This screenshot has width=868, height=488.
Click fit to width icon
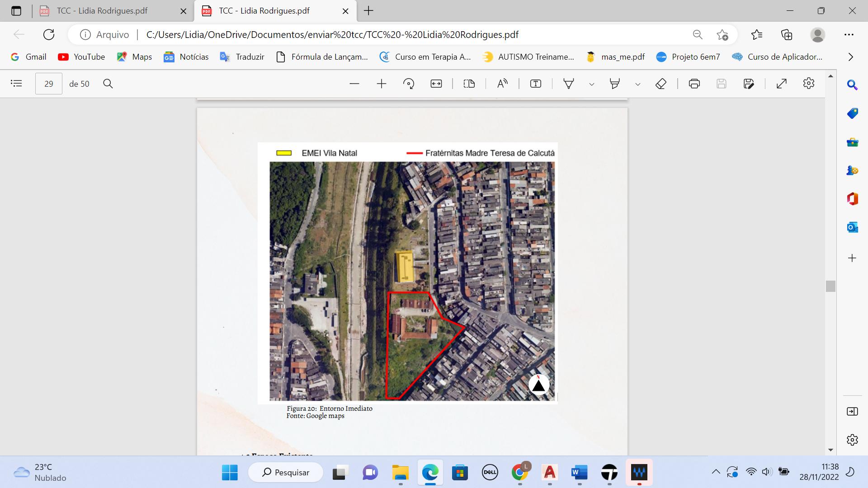tap(436, 84)
